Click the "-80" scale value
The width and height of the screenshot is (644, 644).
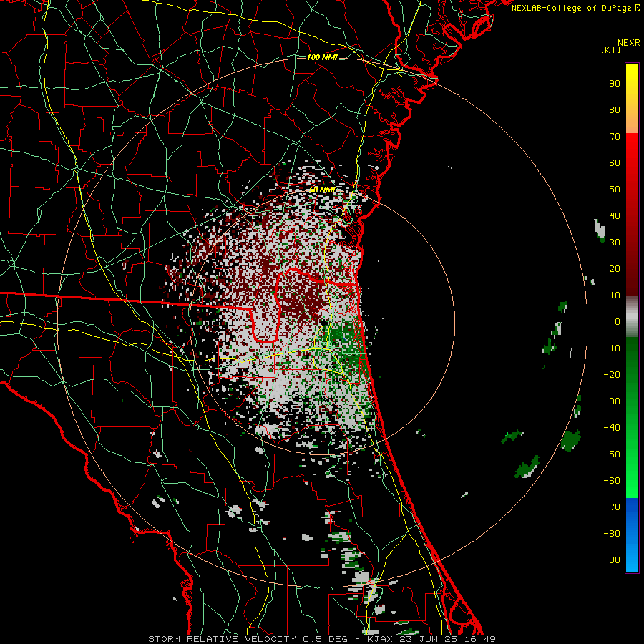click(612, 534)
